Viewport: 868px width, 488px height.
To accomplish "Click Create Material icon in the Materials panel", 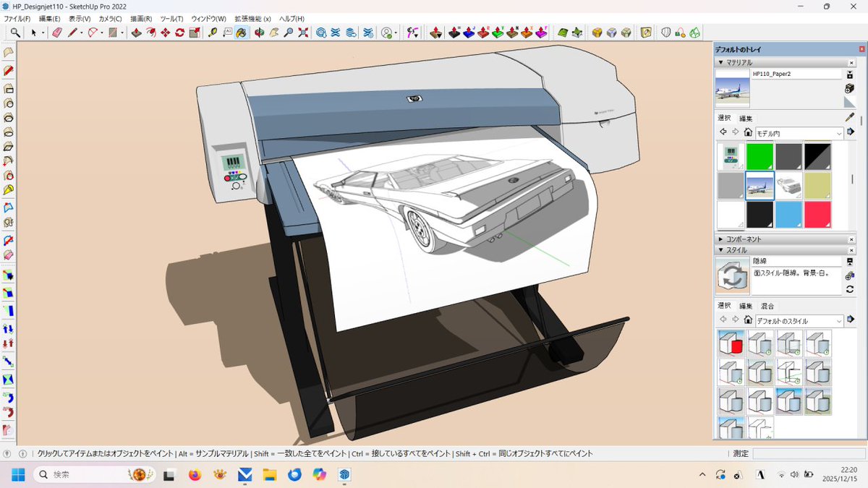I will (x=850, y=87).
